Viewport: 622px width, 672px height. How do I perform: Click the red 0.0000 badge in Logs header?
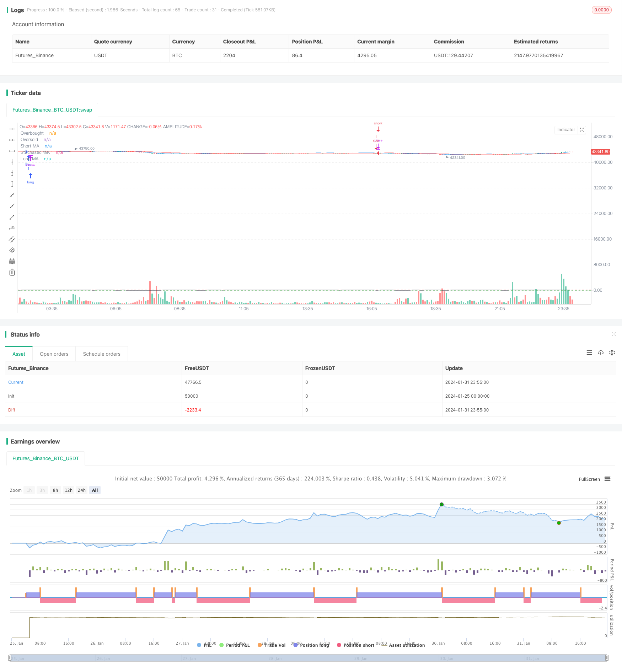click(601, 10)
